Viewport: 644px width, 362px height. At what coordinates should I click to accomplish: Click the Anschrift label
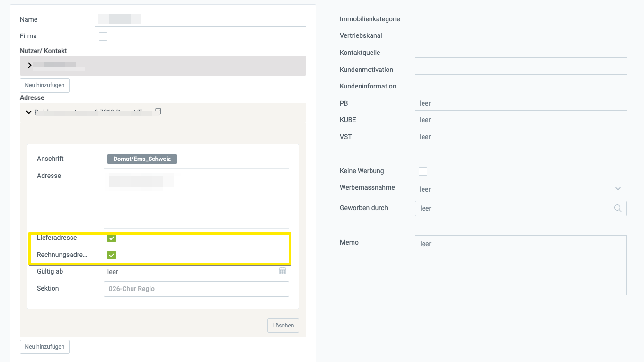pos(50,159)
